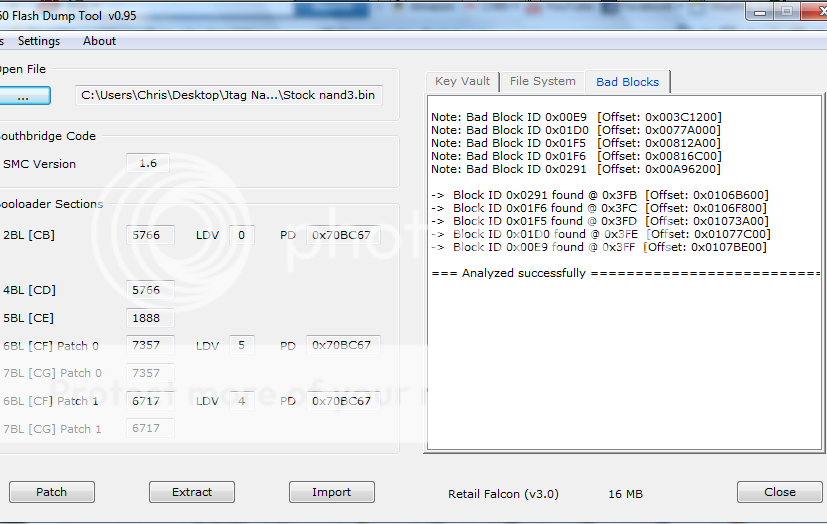
Task: Click the 2BL [CB] version field
Action: tap(150, 235)
